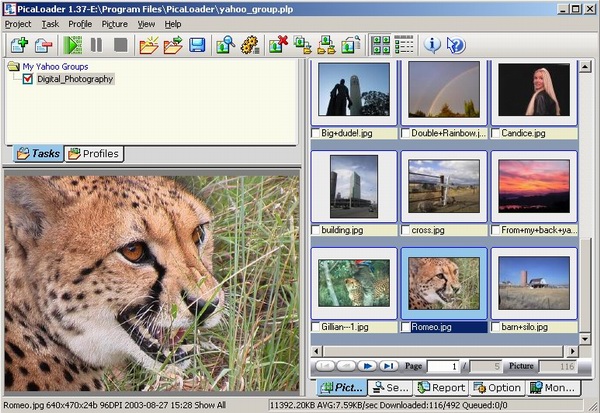The height and width of the screenshot is (413, 600).
Task: Switch to the Se... tab
Action: (390, 388)
